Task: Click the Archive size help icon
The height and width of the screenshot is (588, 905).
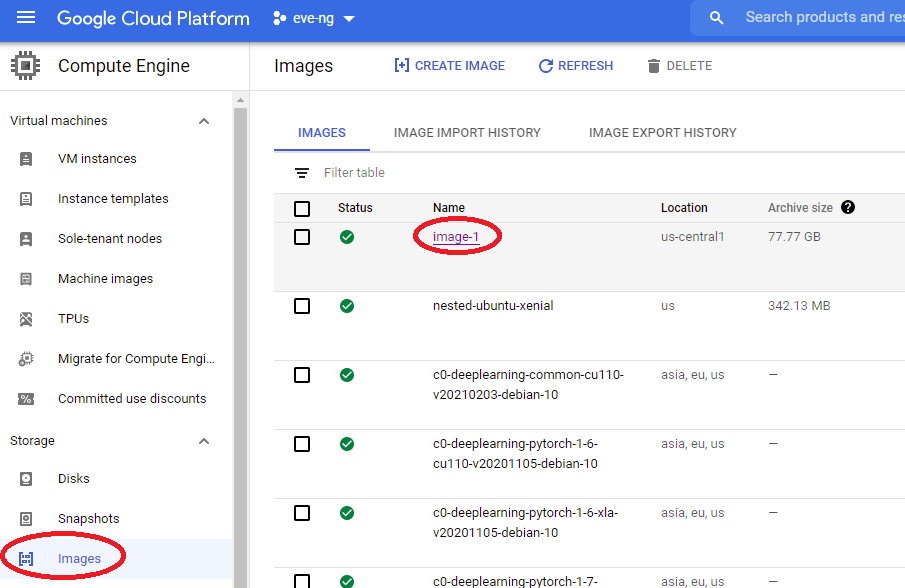Action: 848,207
